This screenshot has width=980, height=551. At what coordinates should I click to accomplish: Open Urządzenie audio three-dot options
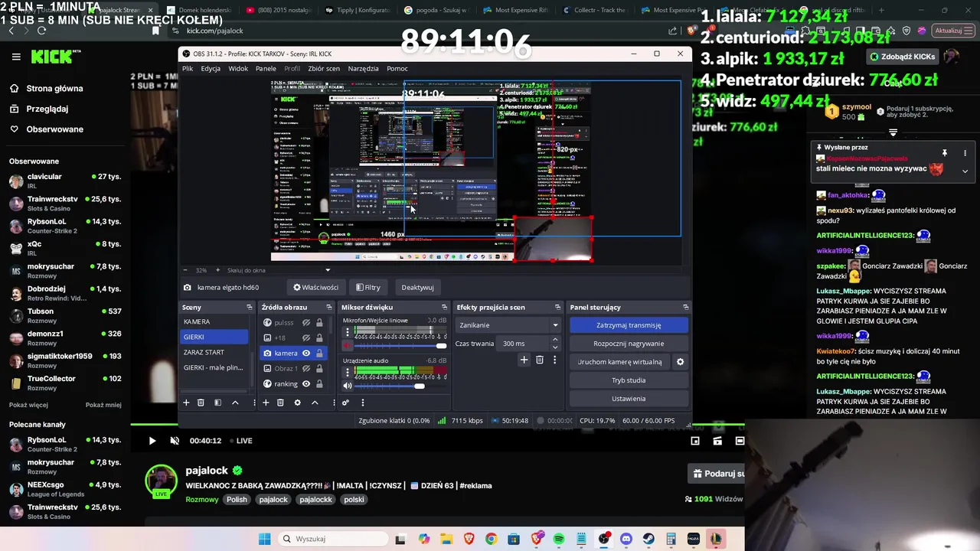point(348,372)
